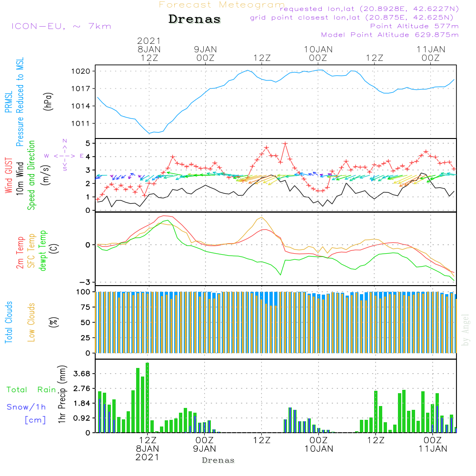Screen dimensions: 476x476
Task: Click the 100 tick on cloud axis
Action: [x=83, y=292]
